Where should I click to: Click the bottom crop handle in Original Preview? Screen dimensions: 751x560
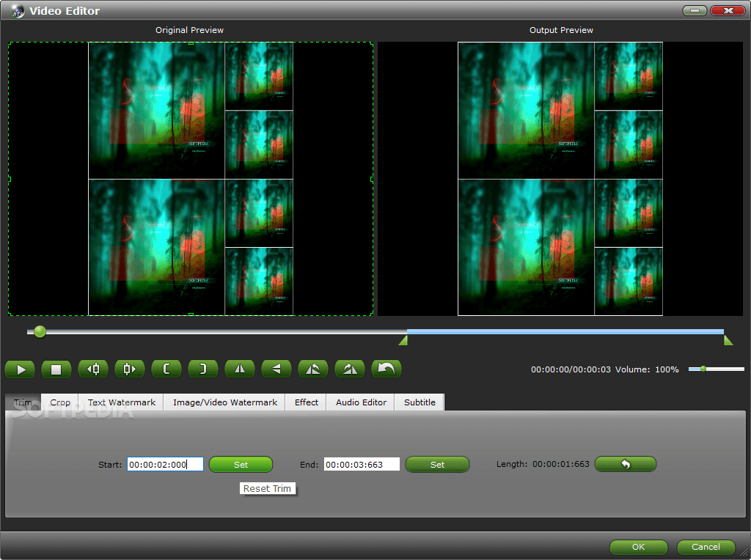[191, 314]
